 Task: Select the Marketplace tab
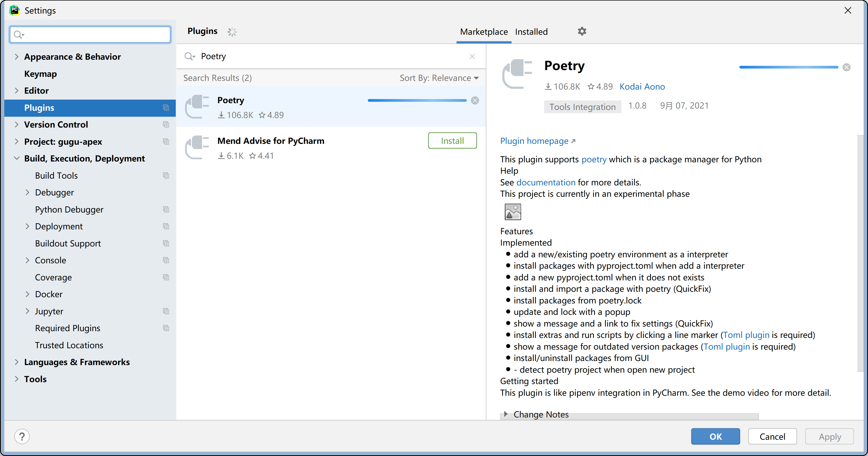484,32
